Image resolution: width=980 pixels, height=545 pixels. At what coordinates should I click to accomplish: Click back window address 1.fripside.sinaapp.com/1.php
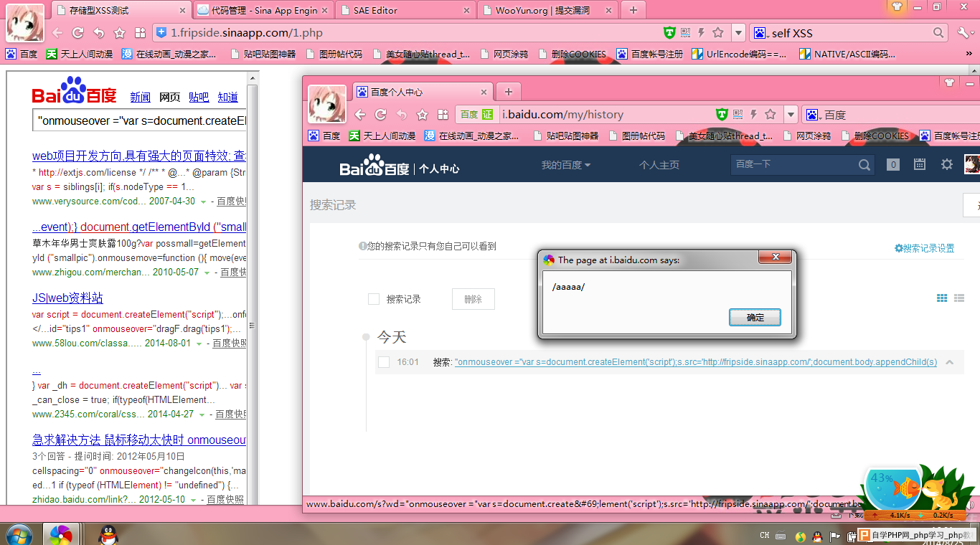(x=246, y=33)
